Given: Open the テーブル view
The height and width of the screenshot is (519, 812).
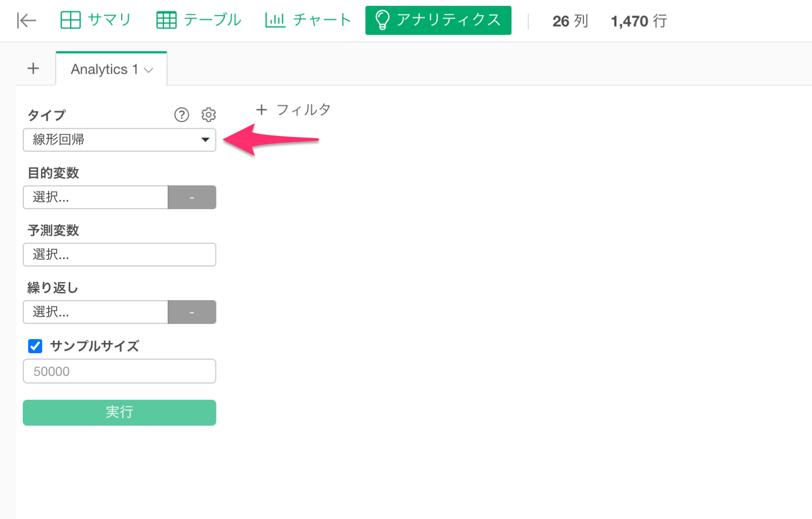Looking at the screenshot, I should pyautogui.click(x=199, y=20).
